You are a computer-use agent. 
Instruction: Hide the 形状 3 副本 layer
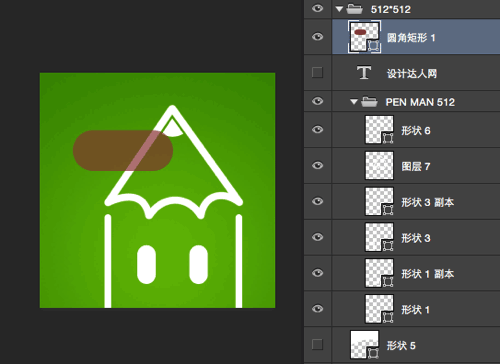click(317, 201)
